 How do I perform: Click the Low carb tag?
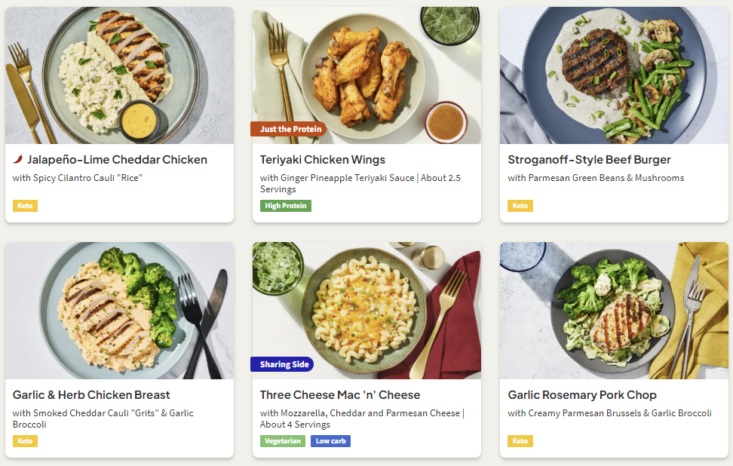point(330,441)
